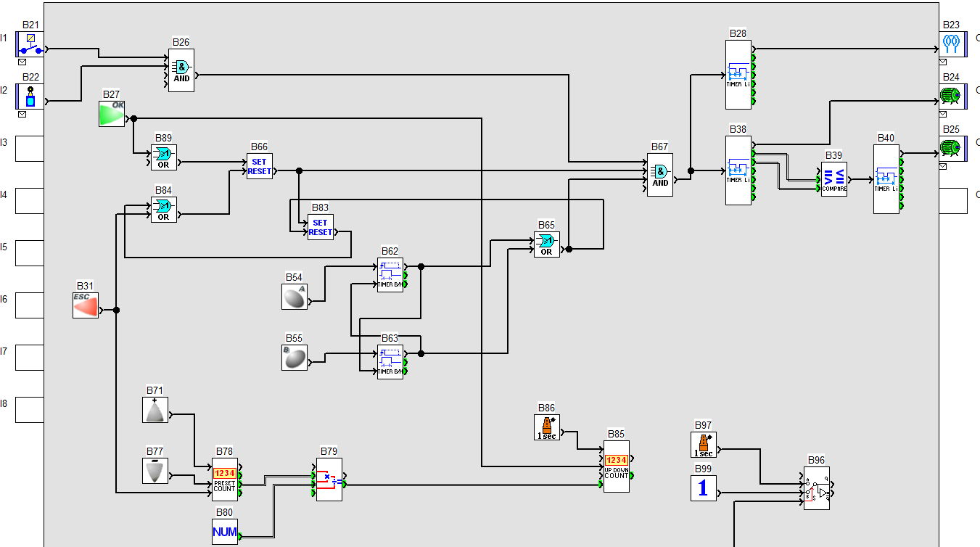Select the key A block B54
This screenshot has height=547, width=980.
(x=294, y=297)
